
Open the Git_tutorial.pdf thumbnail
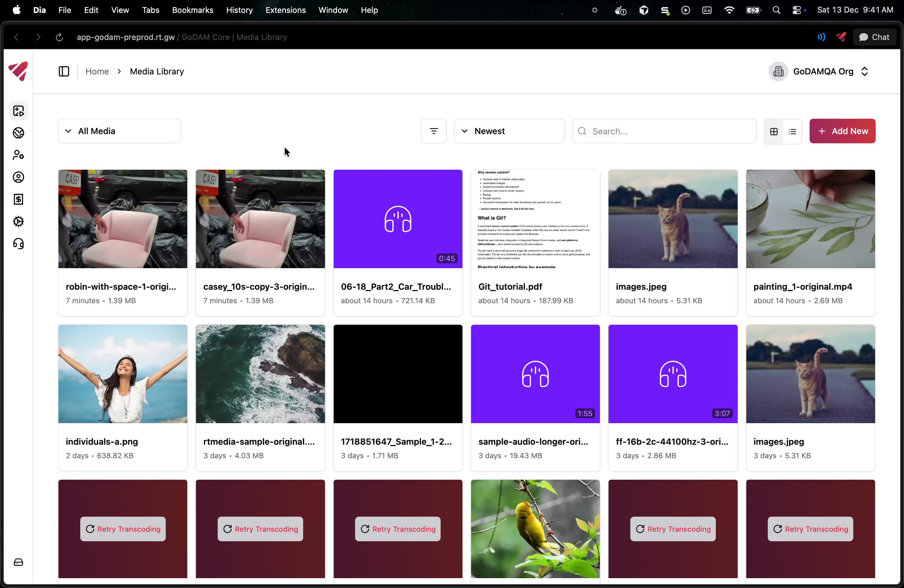pos(536,219)
